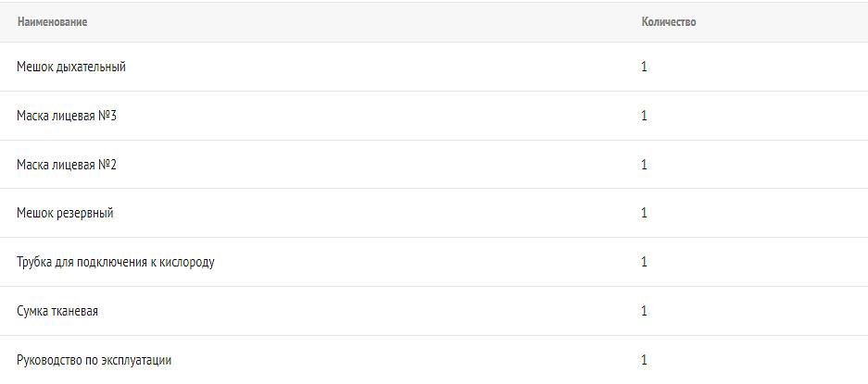Click the word дыхательный in the first row
This screenshot has height=384, width=868.
click(x=91, y=67)
